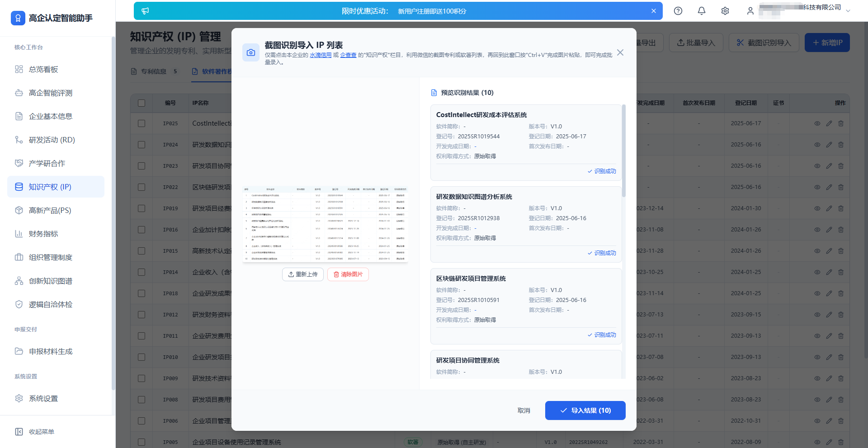
Task: Click 导入结果 (10) button
Action: pyautogui.click(x=585, y=410)
